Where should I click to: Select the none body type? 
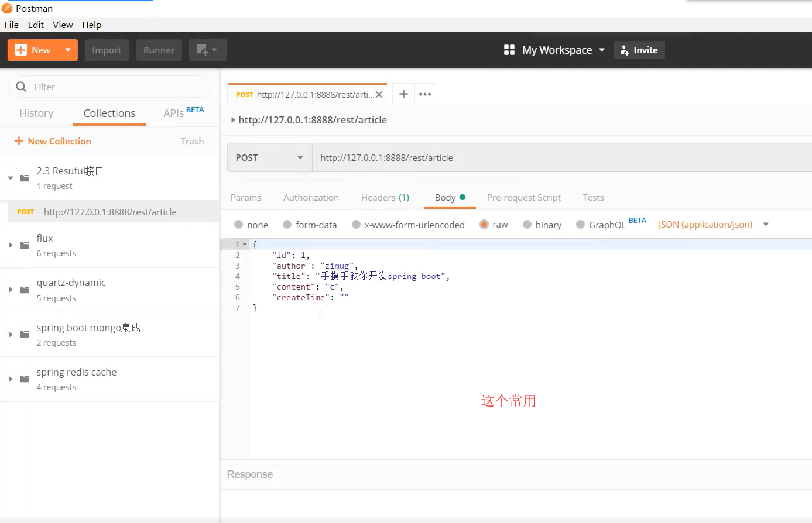(239, 225)
